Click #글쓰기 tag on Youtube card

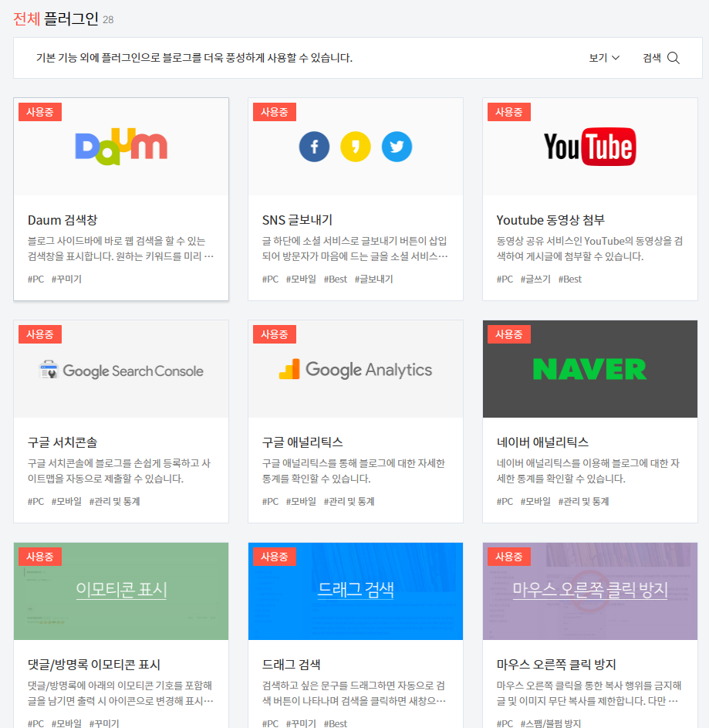[x=535, y=279]
